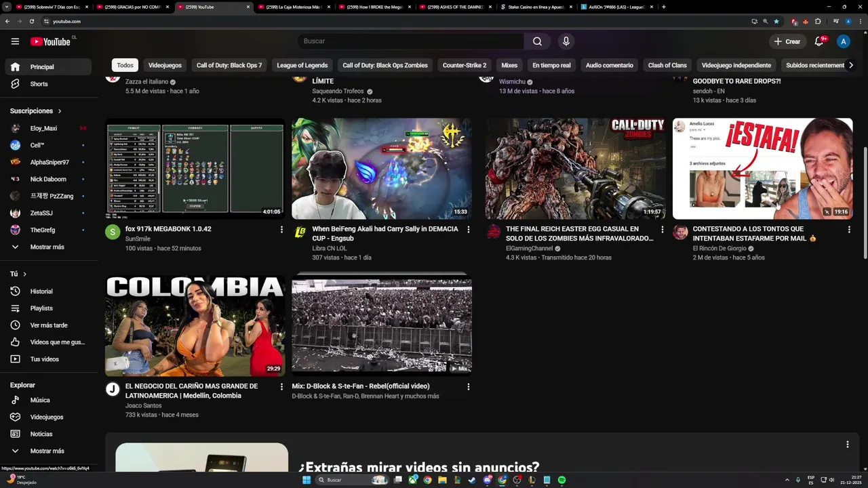
Task: Open the BeiFeng Akali video thumbnail
Action: (382, 169)
